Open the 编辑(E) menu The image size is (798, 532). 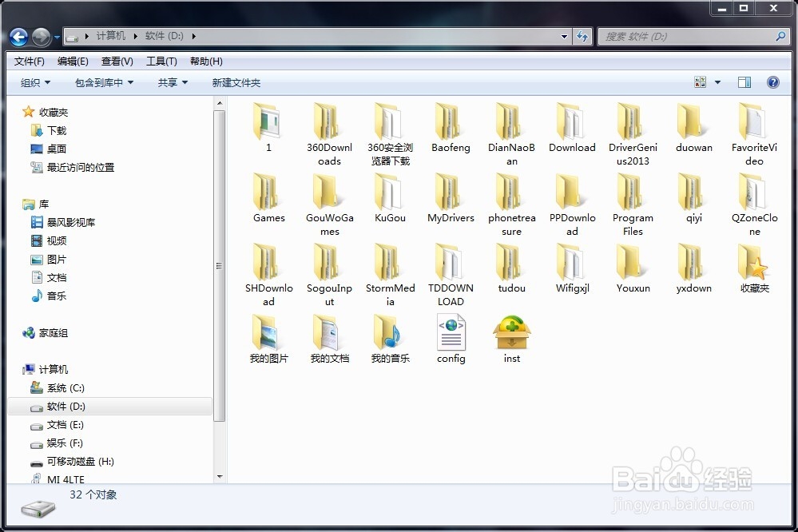click(73, 61)
